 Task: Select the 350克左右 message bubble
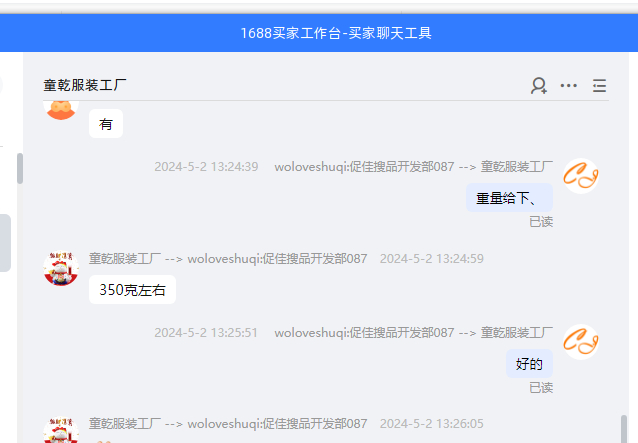point(132,290)
